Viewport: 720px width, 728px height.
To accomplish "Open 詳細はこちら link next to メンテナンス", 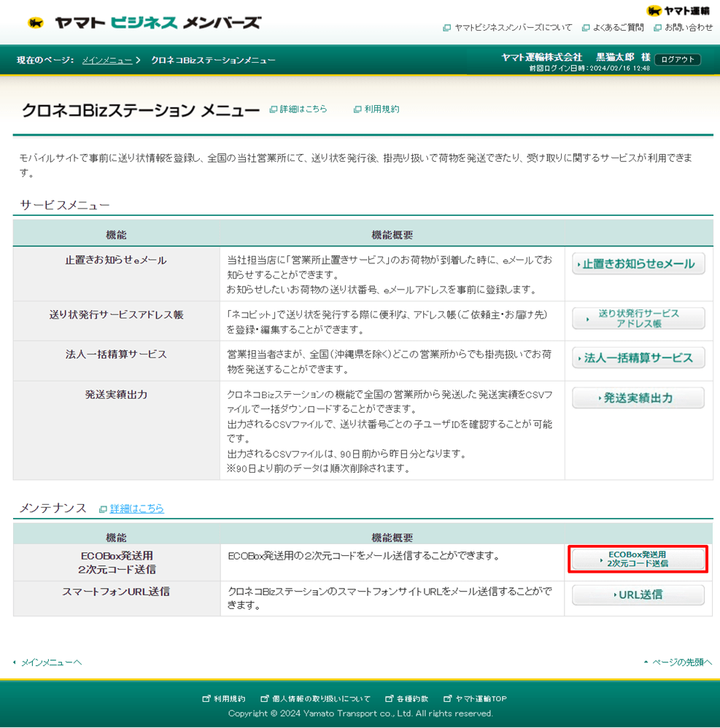I will pyautogui.click(x=137, y=509).
